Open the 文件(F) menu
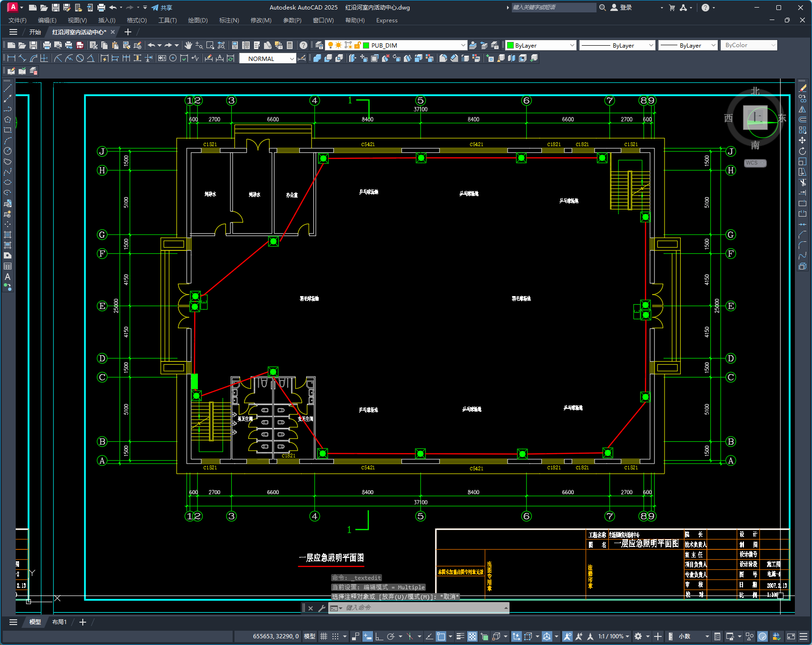812x645 pixels. coord(18,20)
